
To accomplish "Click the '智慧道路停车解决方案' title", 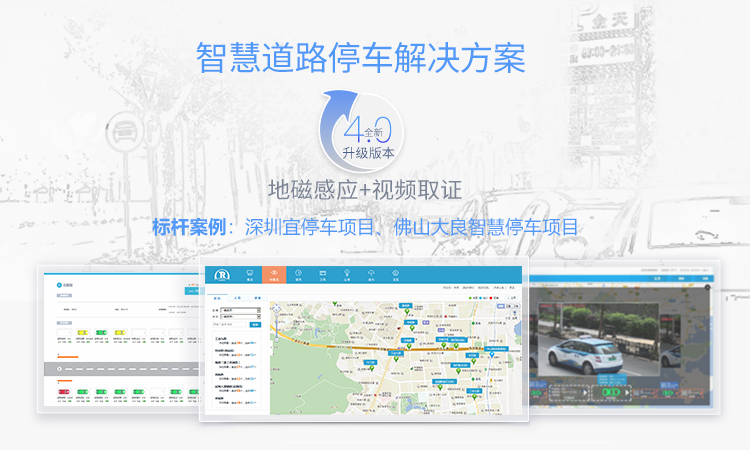I will pyautogui.click(x=361, y=58).
